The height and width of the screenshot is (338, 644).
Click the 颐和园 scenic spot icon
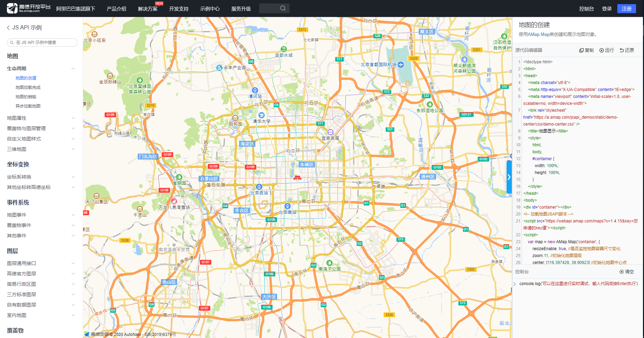(x=235, y=118)
